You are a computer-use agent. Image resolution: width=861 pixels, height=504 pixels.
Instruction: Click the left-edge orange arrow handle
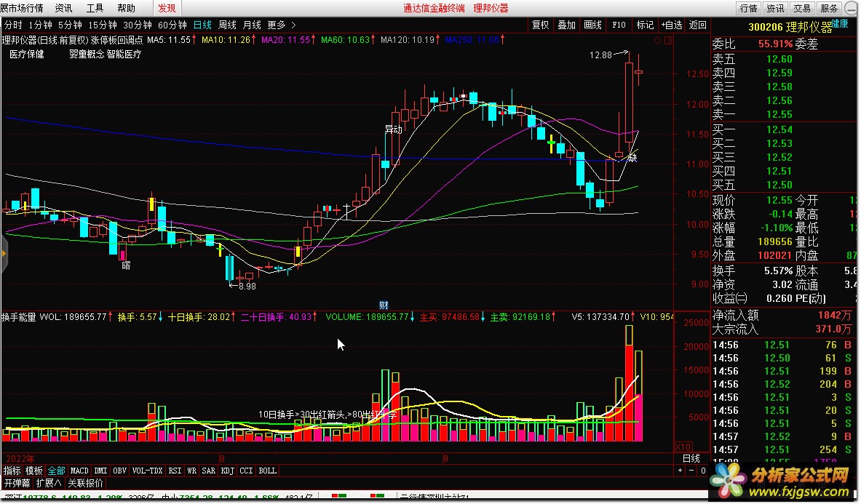click(4, 254)
